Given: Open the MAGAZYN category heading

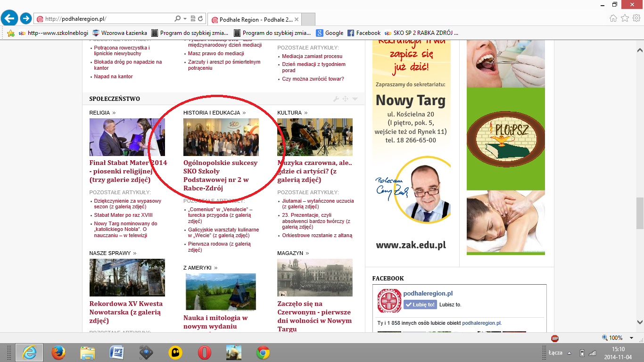Looking at the screenshot, I should 292,253.
